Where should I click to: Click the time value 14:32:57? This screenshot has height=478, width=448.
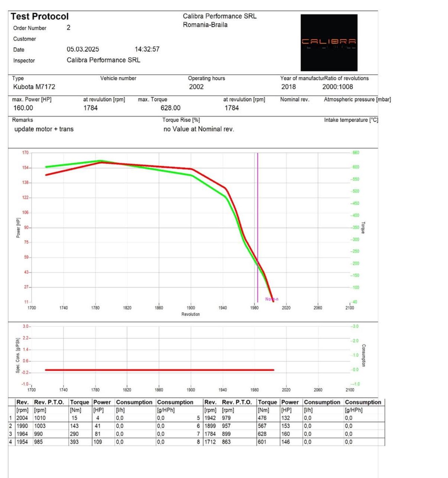147,49
